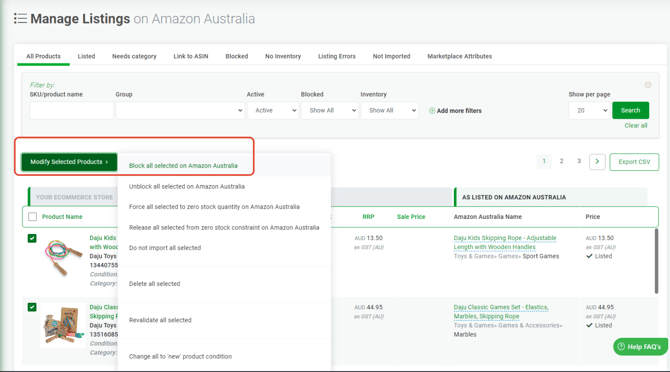Open the Daju Classic Games Set thumbnail
The height and width of the screenshot is (372, 670).
tap(64, 326)
